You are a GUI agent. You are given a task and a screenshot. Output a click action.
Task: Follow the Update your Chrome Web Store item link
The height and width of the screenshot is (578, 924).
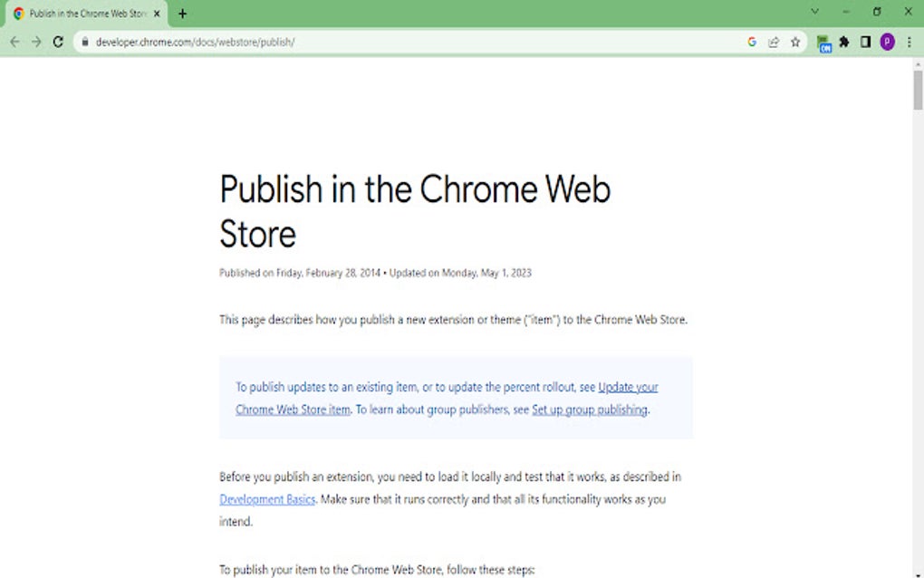point(627,387)
